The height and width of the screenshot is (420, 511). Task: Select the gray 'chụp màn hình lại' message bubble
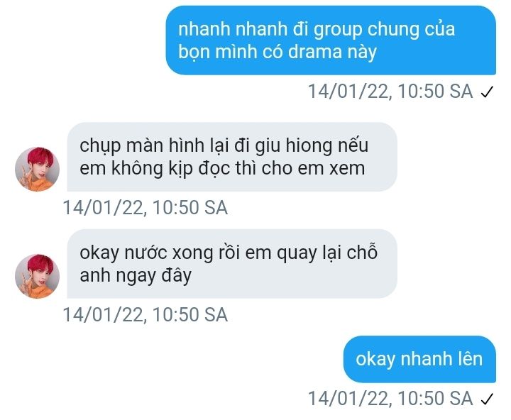[232, 157]
